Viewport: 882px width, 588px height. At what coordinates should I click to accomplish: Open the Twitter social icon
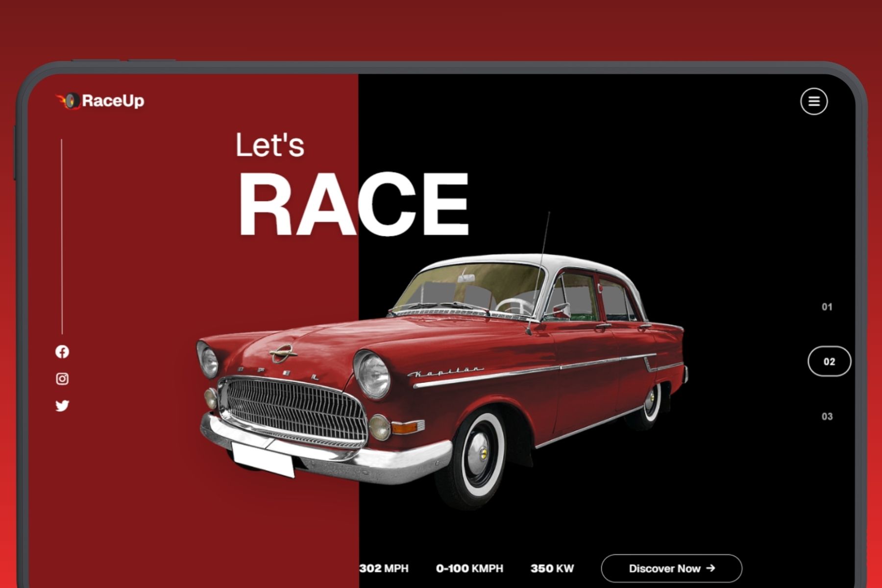point(62,406)
